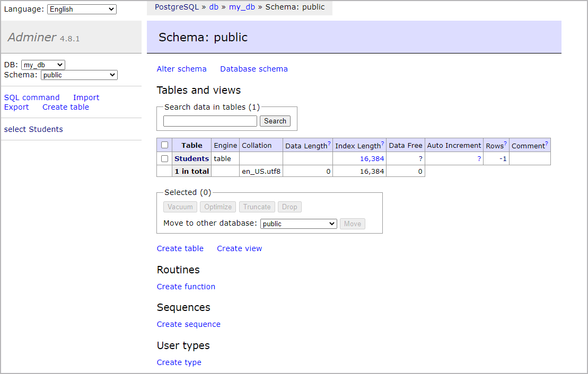The width and height of the screenshot is (588, 374).
Task: Click the 4.8.1 version number
Action: [70, 39]
